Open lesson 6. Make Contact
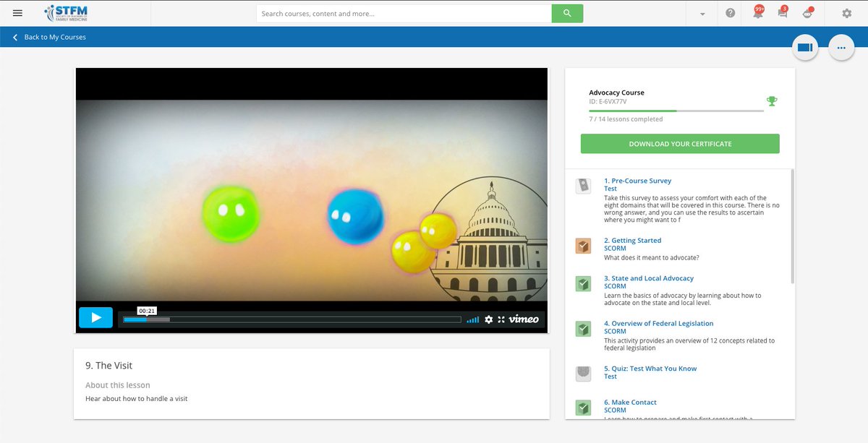Screen dimensions: 868x443 (x=630, y=403)
